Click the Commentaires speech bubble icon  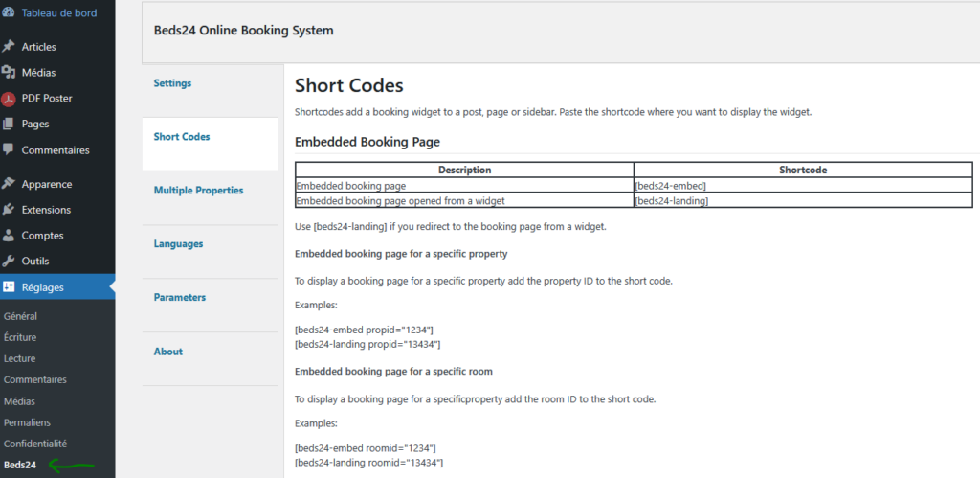[x=8, y=149]
